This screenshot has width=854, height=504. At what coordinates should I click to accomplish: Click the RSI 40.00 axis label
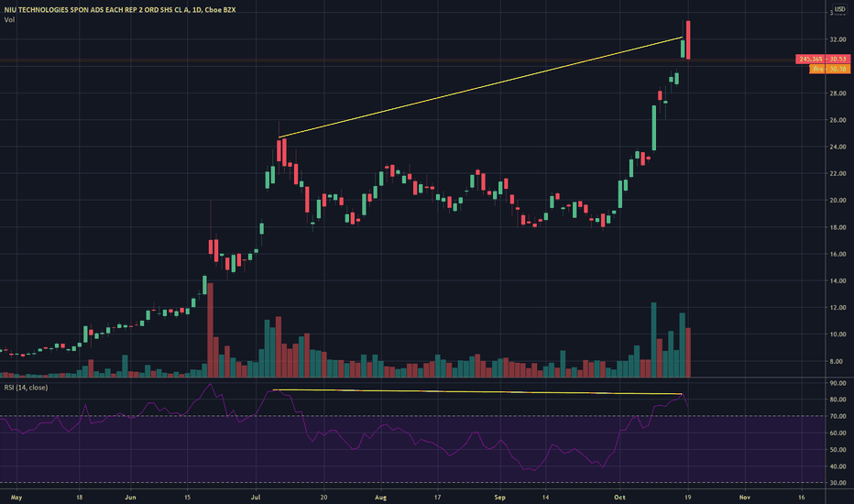pos(838,467)
